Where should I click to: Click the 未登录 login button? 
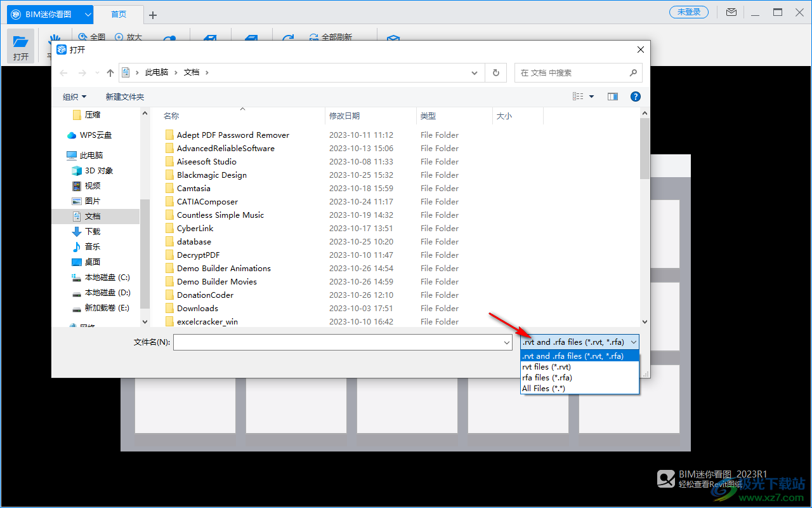tap(689, 12)
